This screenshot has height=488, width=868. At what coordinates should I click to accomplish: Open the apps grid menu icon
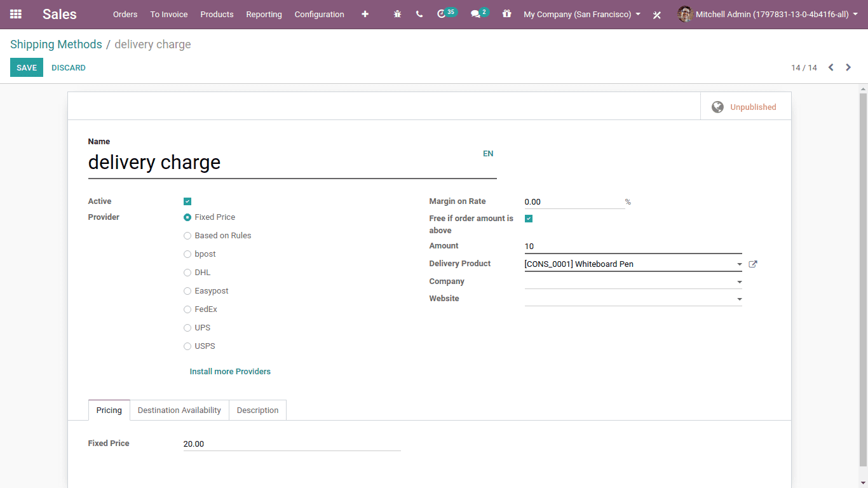point(16,14)
